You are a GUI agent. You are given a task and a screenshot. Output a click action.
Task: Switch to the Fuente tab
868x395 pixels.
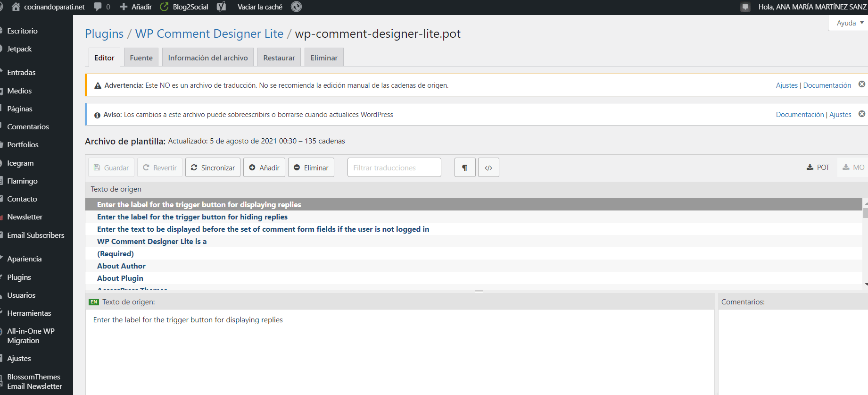tap(141, 58)
